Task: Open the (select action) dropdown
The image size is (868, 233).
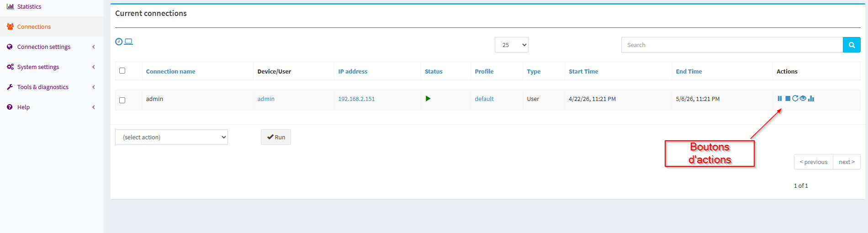Action: (x=171, y=137)
